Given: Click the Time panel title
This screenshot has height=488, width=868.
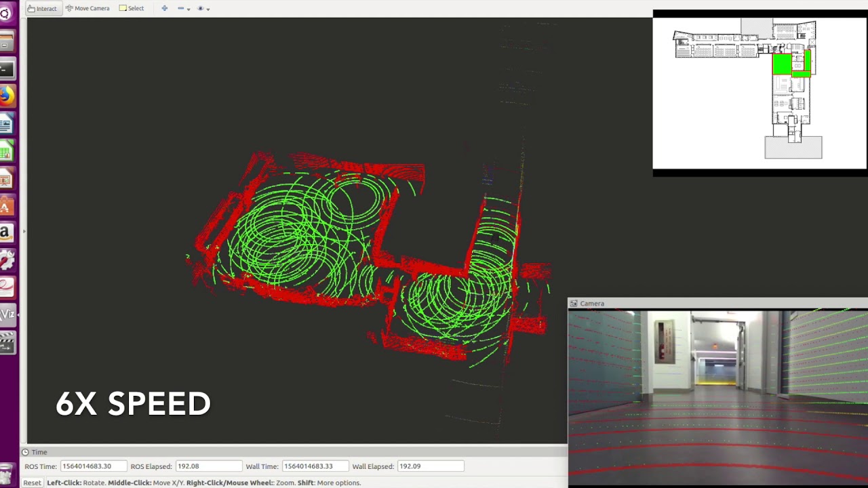Looking at the screenshot, I should (x=39, y=452).
